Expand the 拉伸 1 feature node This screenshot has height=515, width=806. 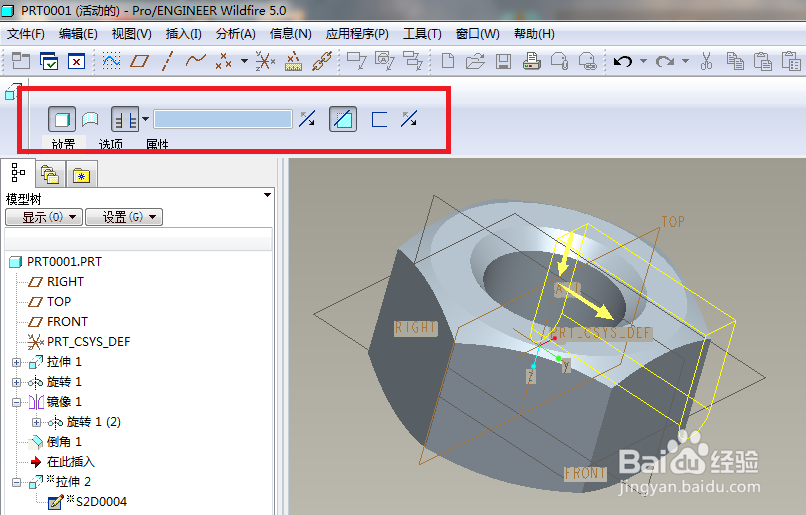pyautogui.click(x=16, y=362)
